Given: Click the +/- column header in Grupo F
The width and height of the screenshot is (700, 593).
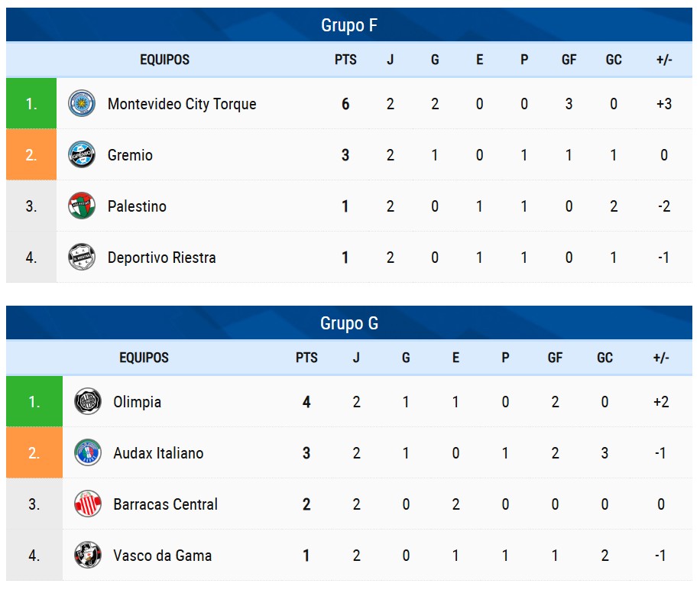Looking at the screenshot, I should (x=664, y=60).
